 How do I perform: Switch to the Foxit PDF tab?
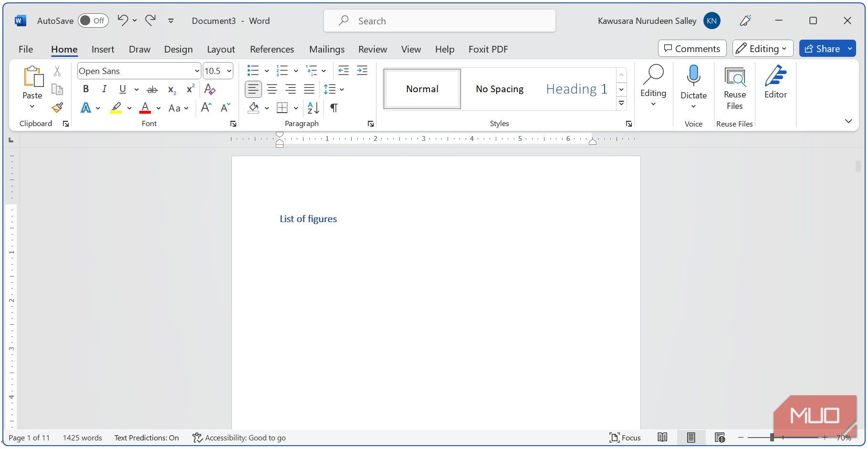pyautogui.click(x=488, y=49)
